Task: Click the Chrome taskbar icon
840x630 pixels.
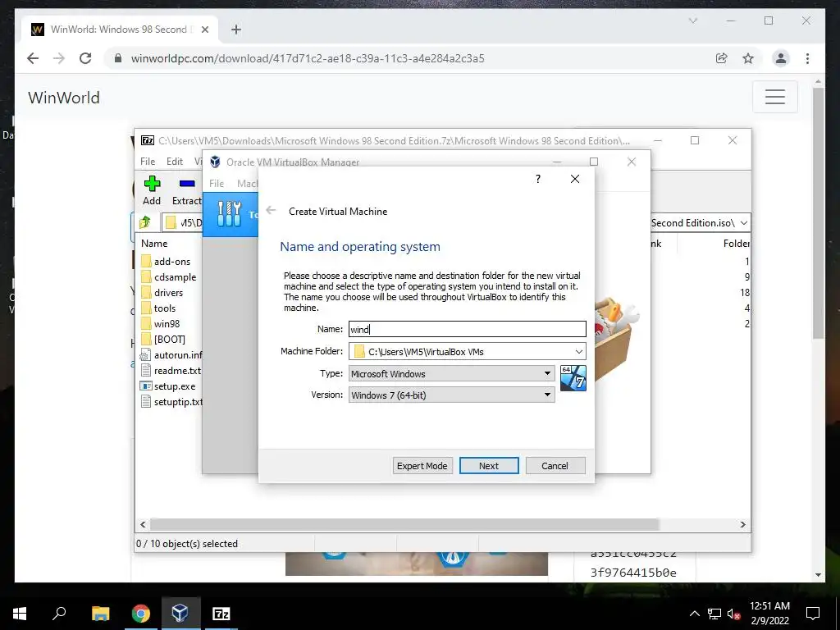Action: coord(140,614)
